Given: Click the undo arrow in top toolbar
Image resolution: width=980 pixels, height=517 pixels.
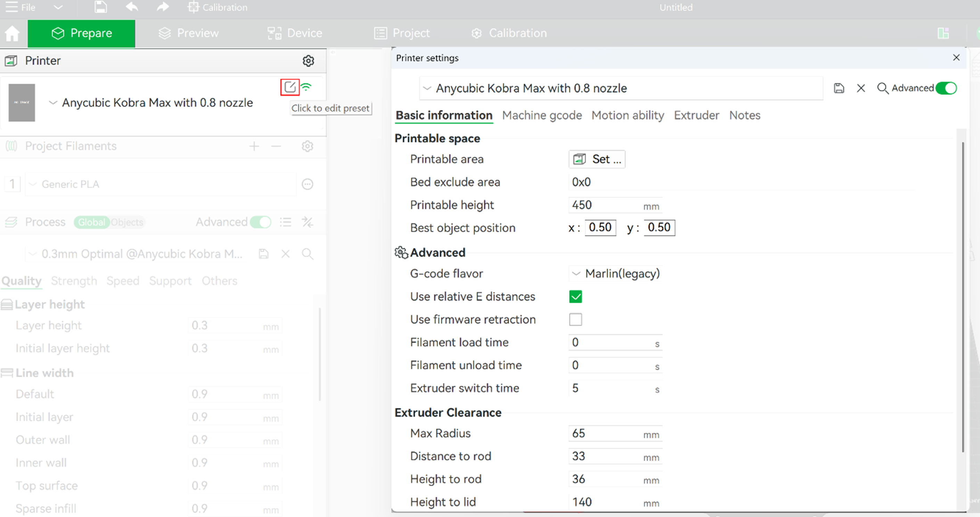Looking at the screenshot, I should tap(132, 7).
